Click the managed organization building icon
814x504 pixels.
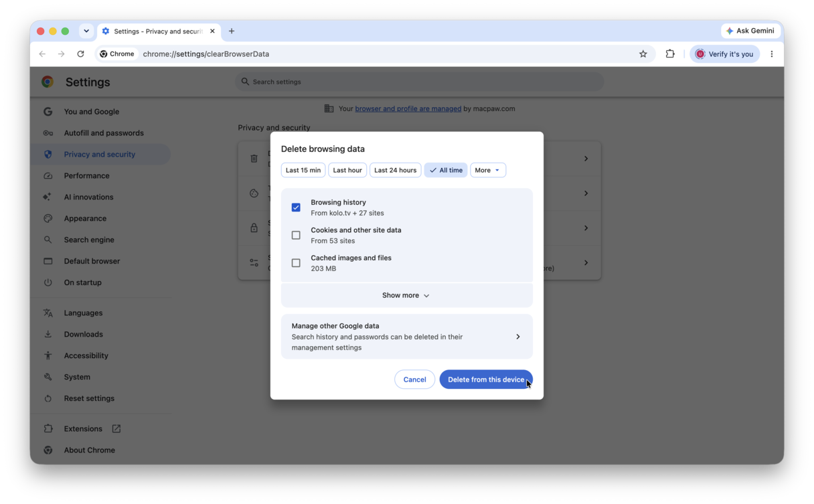pyautogui.click(x=329, y=108)
